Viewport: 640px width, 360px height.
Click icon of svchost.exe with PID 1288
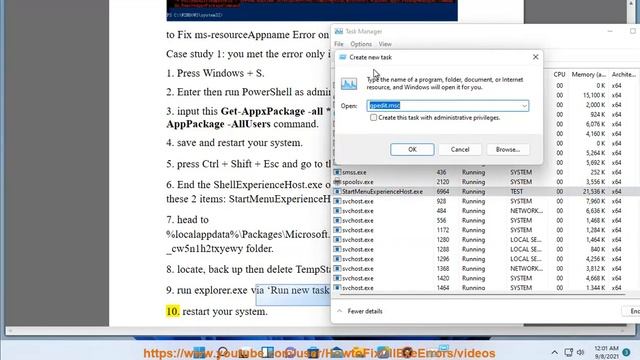[x=337, y=249]
